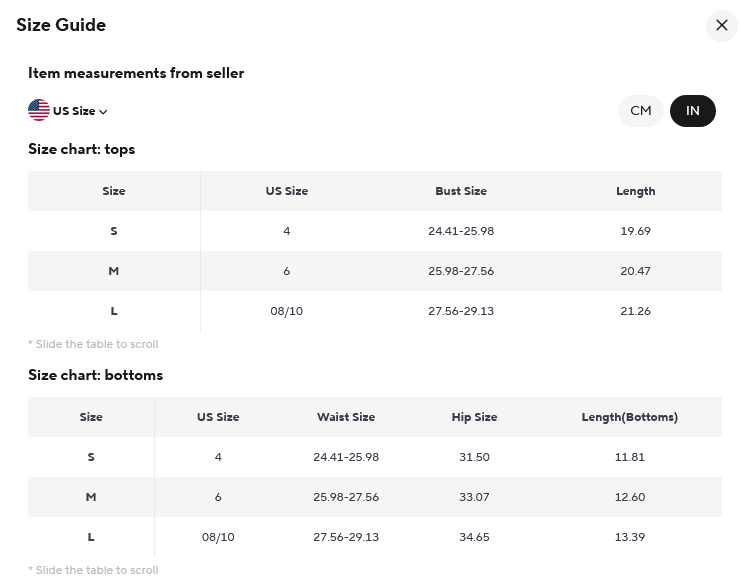Click the Hip Size column header
Screen dimensions: 750x585
click(474, 417)
